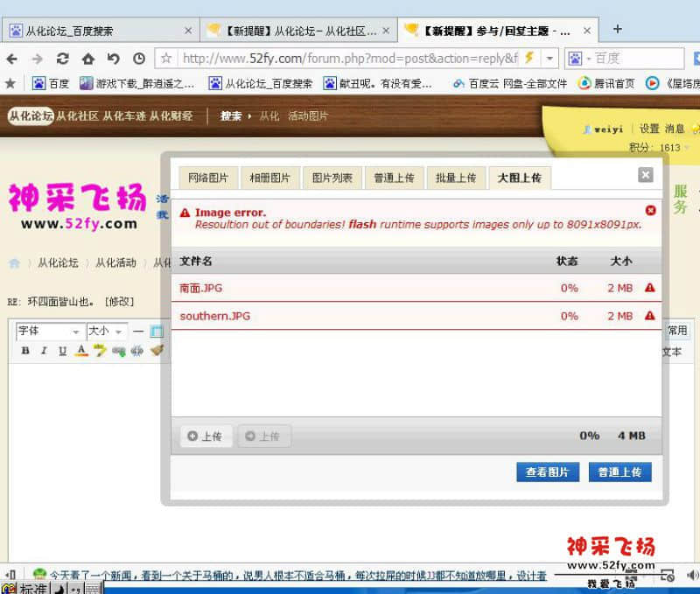Viewport: 700px width, 594px height.
Task: Click the 查看图片 blue button
Action: (x=547, y=472)
